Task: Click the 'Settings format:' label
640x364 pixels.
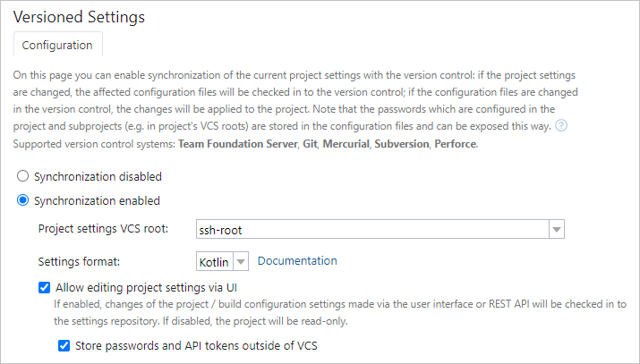Action: 80,262
